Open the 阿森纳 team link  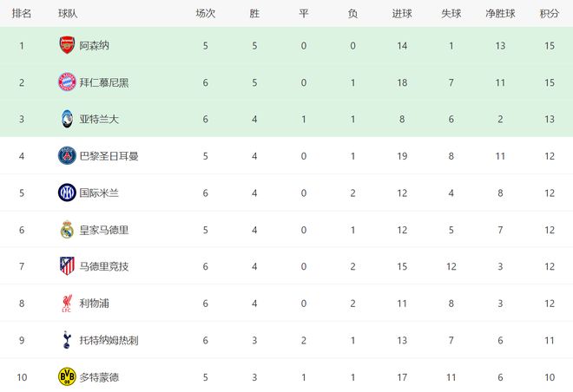point(94,45)
